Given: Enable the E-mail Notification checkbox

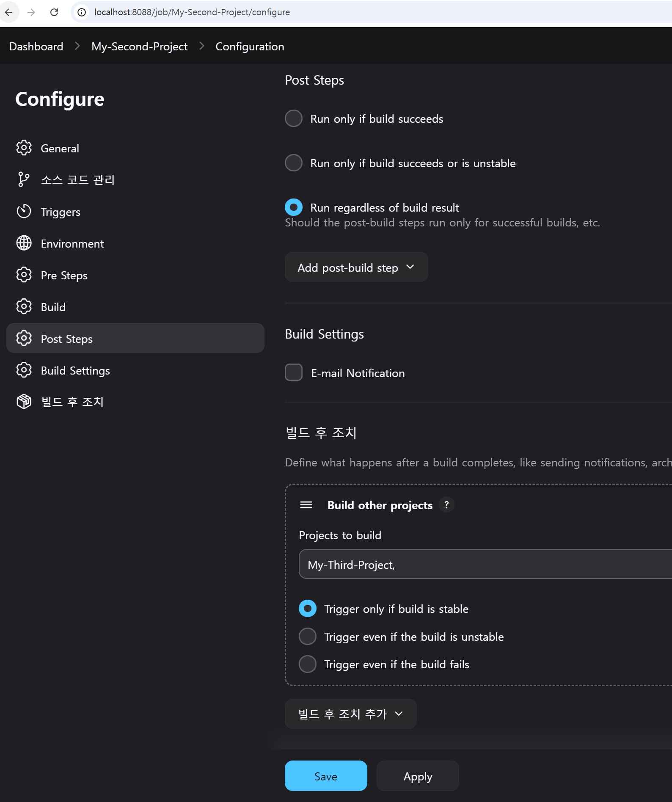Looking at the screenshot, I should click(294, 372).
